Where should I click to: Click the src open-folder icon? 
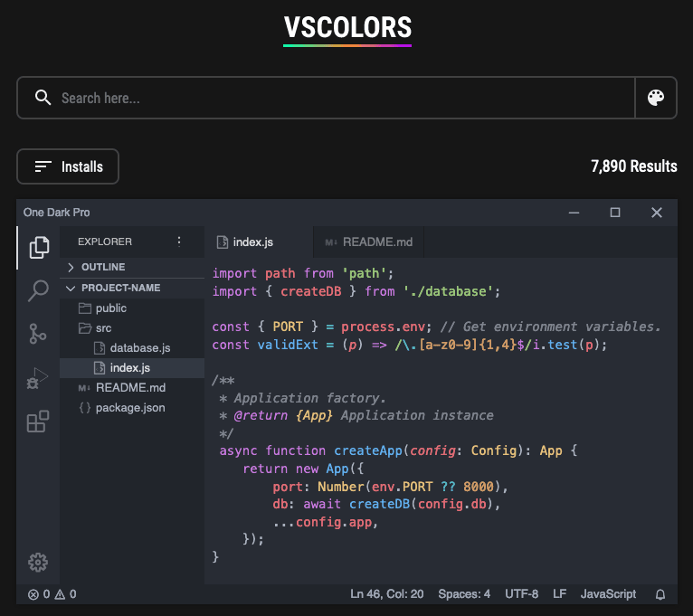tap(85, 327)
